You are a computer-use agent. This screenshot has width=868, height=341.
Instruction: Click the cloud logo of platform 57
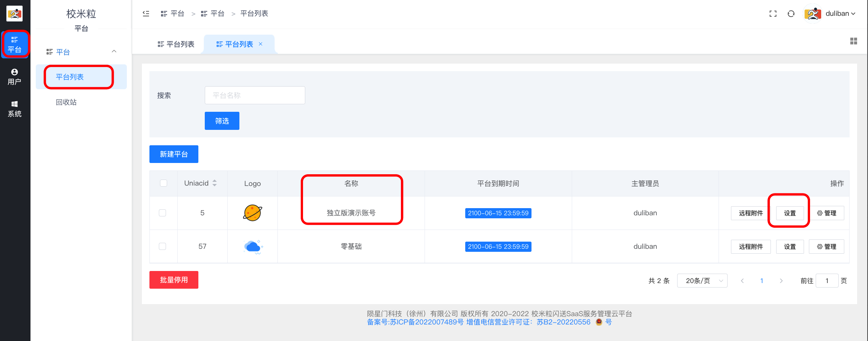coord(253,247)
